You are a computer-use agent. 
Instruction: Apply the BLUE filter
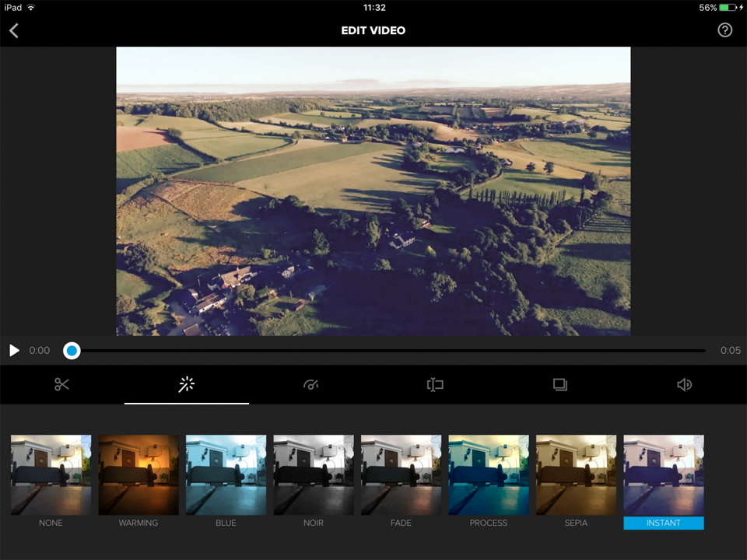point(226,475)
